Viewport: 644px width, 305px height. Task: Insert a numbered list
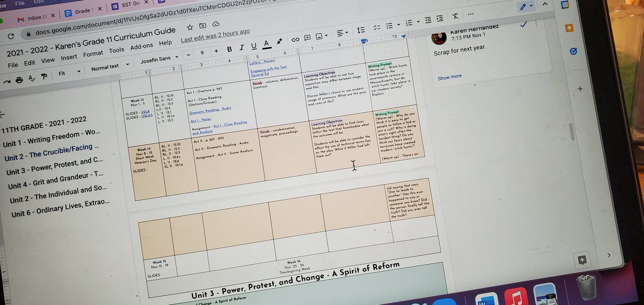click(409, 23)
